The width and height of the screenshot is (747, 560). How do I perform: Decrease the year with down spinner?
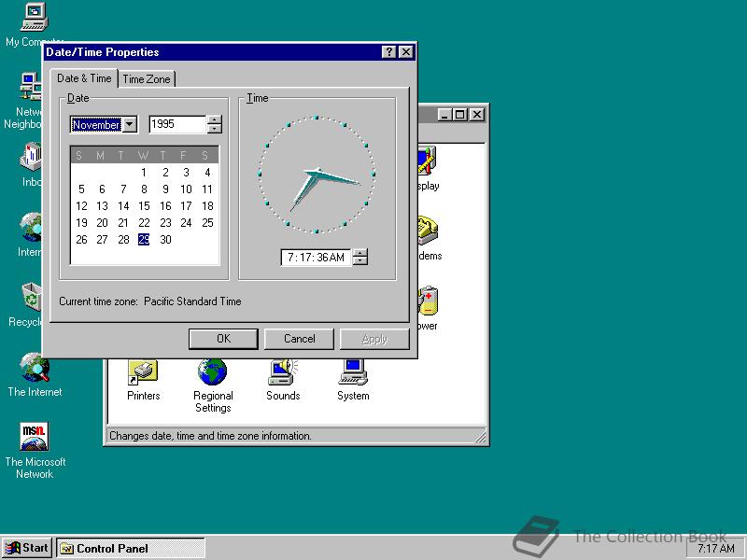click(x=215, y=129)
